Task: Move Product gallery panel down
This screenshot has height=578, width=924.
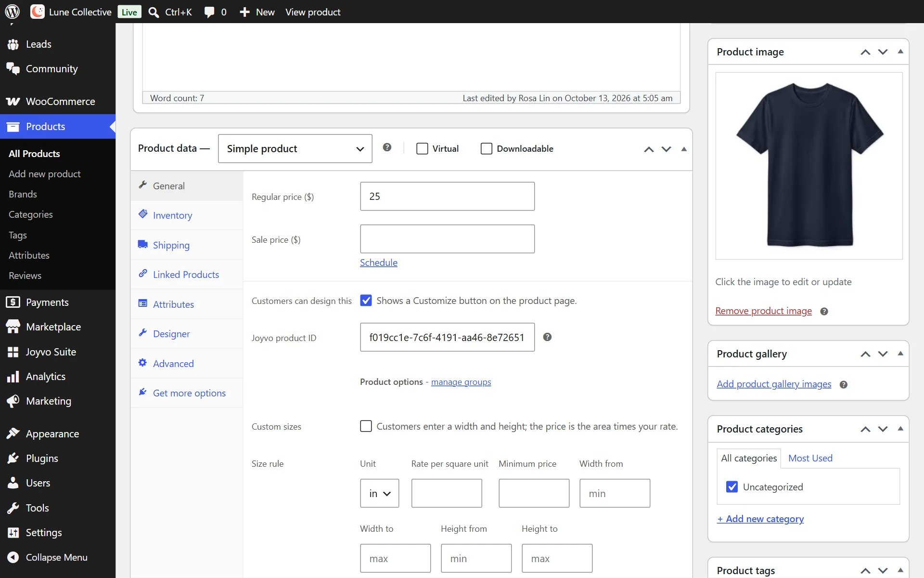Action: click(x=883, y=354)
